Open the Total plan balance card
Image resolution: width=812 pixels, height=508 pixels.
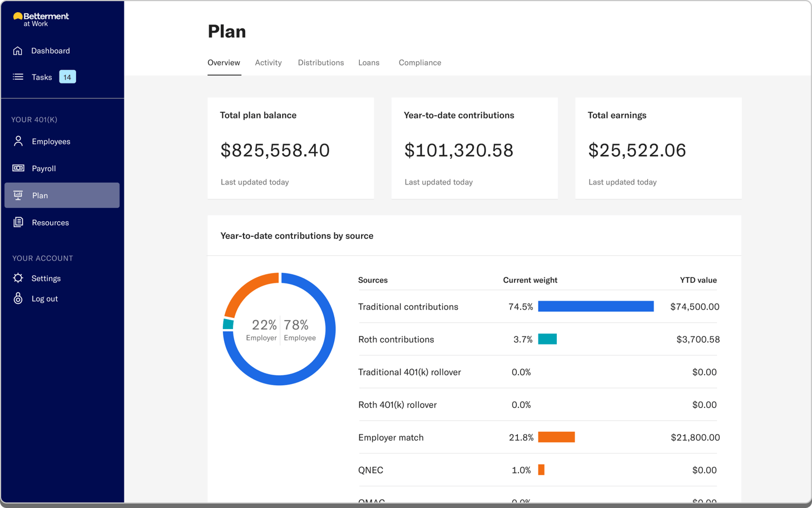pyautogui.click(x=290, y=148)
